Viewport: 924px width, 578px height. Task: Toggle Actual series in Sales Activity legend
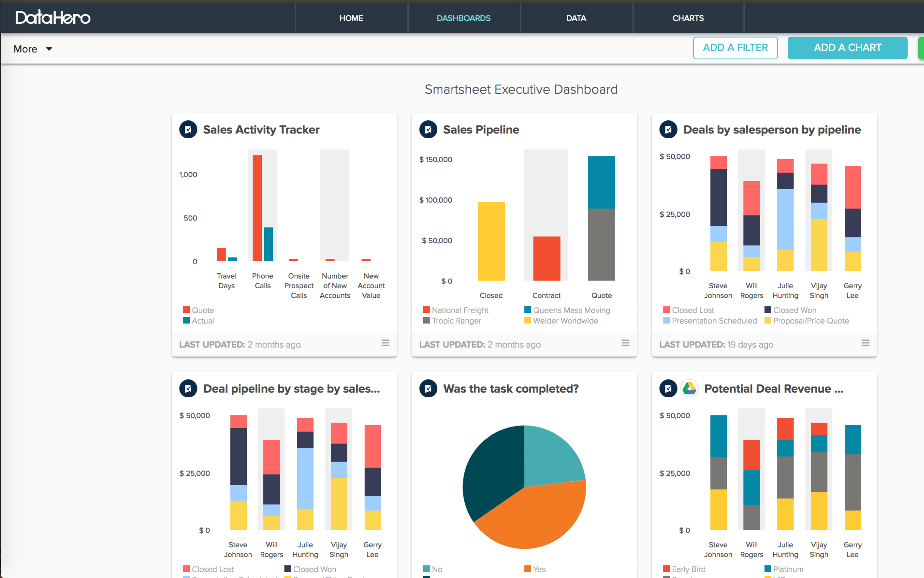pyautogui.click(x=199, y=321)
